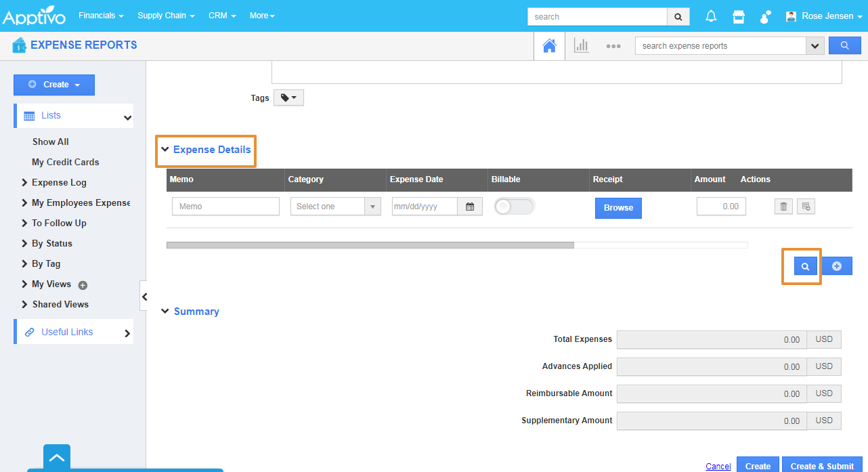Viewport: 868px width, 472px height.
Task: Click the expense date mm/dd/yyyy field
Action: (425, 207)
